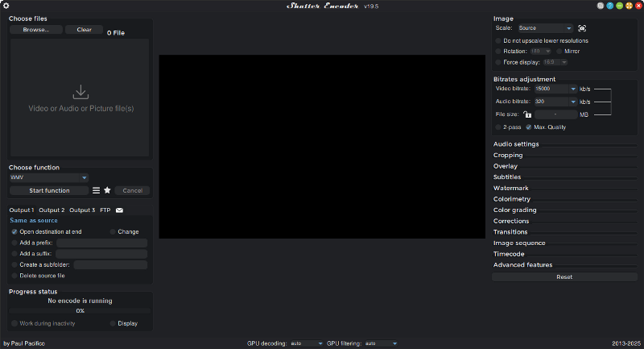The width and height of the screenshot is (644, 349).
Task: Open the Scale Source dropdown
Action: [x=545, y=28]
